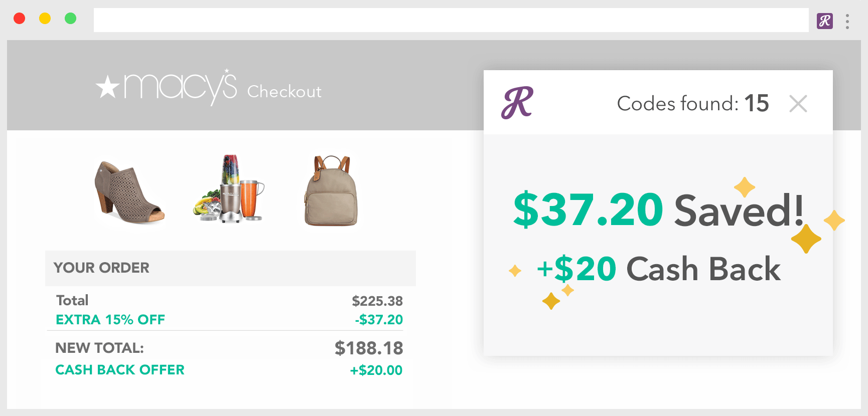Click the YOUR ORDER header

101,268
